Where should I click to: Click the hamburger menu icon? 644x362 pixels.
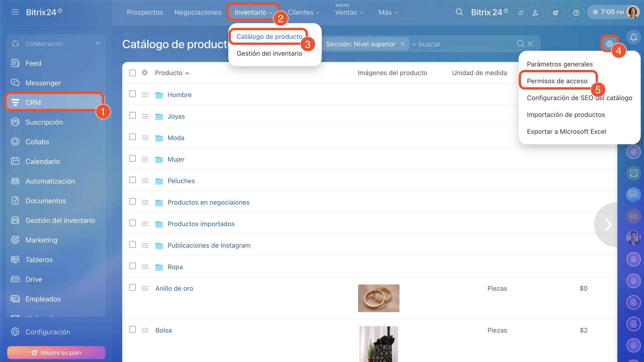pos(15,12)
